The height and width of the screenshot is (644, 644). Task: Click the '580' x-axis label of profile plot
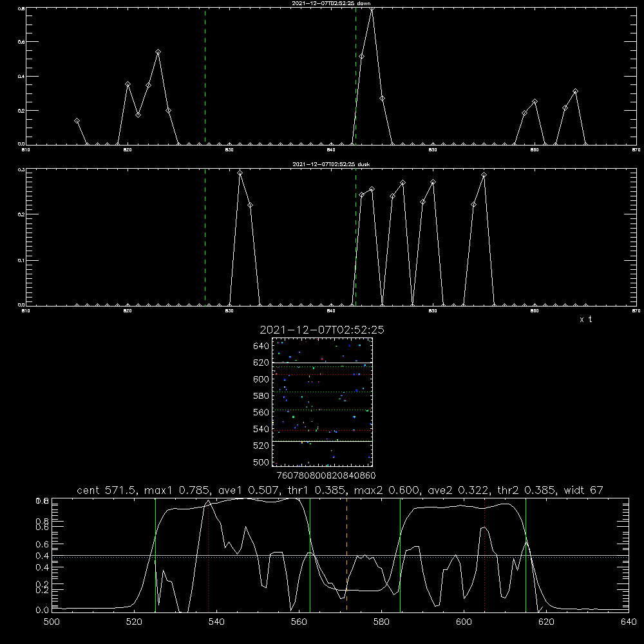381,622
